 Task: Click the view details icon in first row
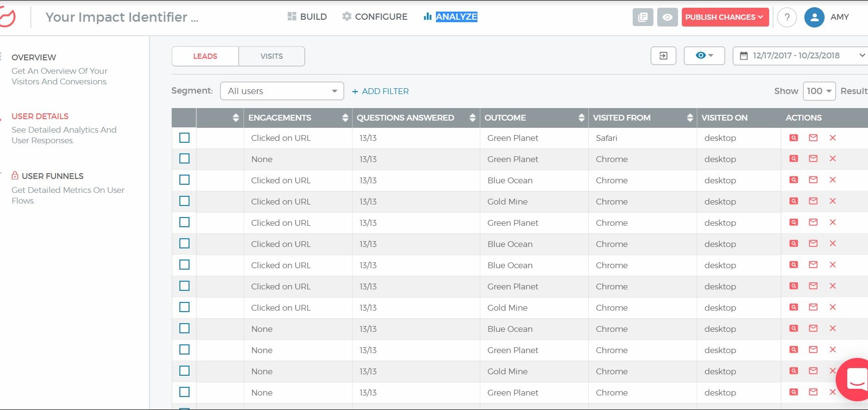pos(793,138)
